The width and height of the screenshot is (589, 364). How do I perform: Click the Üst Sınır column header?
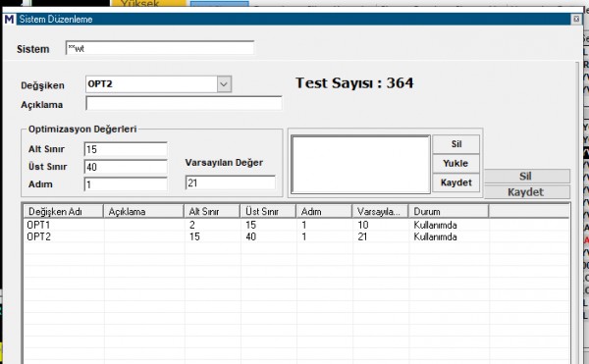(x=268, y=212)
